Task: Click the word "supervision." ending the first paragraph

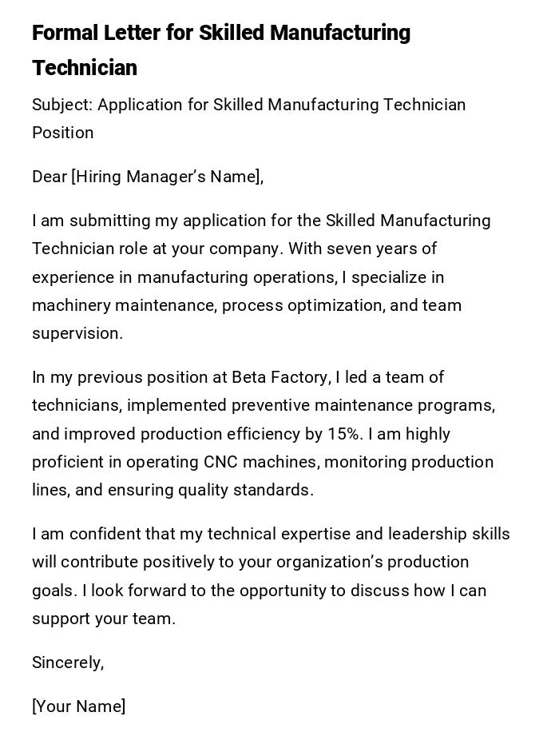Action: tap(77, 333)
